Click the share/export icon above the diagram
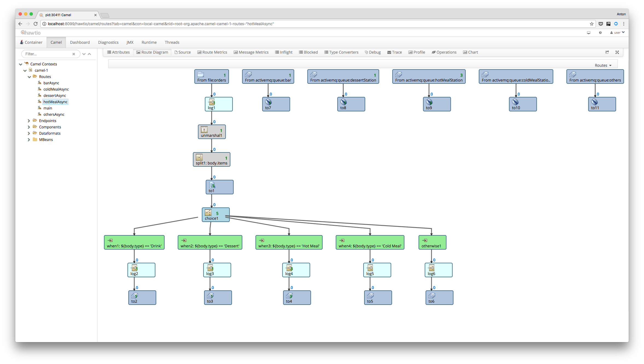The image size is (644, 364). click(x=607, y=52)
